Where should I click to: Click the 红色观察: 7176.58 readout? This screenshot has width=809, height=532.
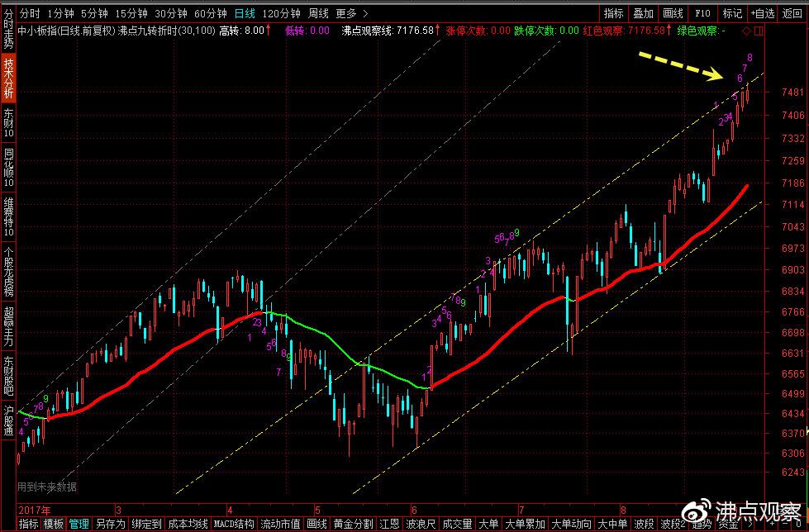coord(624,31)
